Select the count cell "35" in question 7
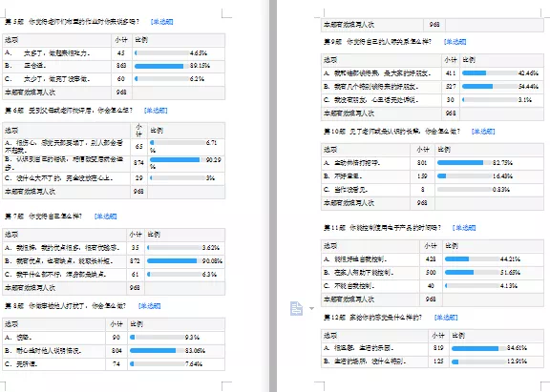The width and height of the screenshot is (550, 392). (x=135, y=248)
